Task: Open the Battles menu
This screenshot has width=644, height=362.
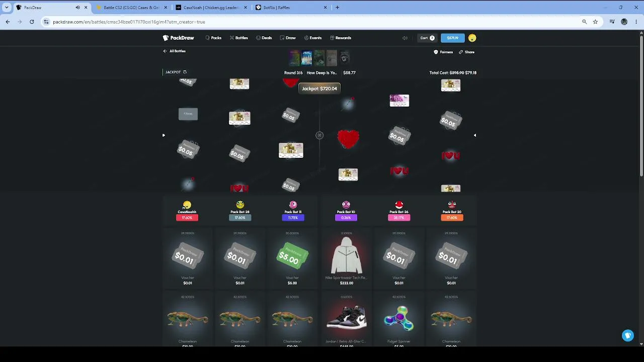Action: click(238, 38)
